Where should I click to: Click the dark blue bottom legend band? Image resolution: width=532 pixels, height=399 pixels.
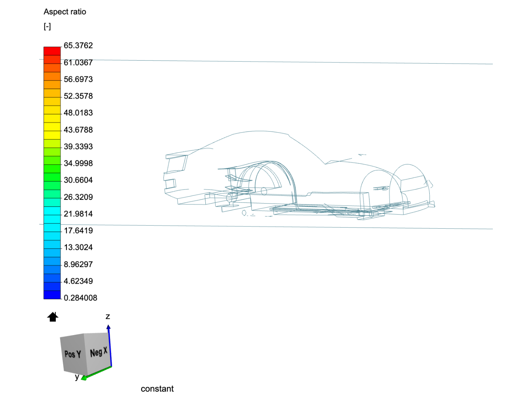52,295
